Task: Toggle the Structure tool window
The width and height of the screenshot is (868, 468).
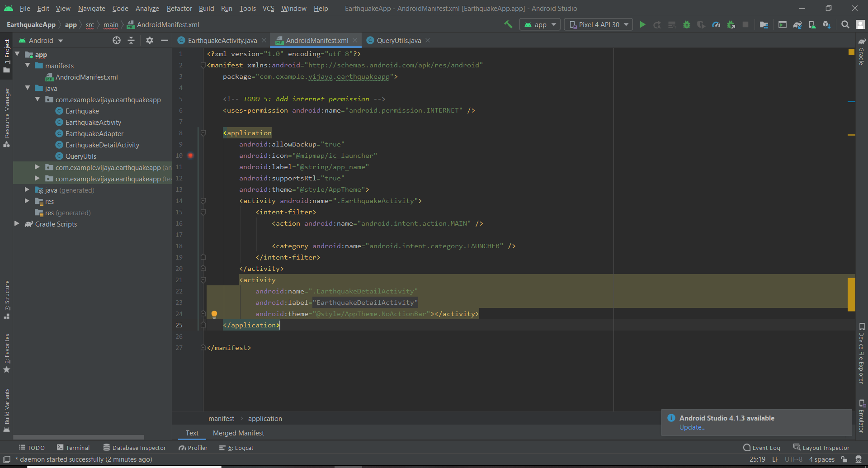Action: [x=7, y=300]
